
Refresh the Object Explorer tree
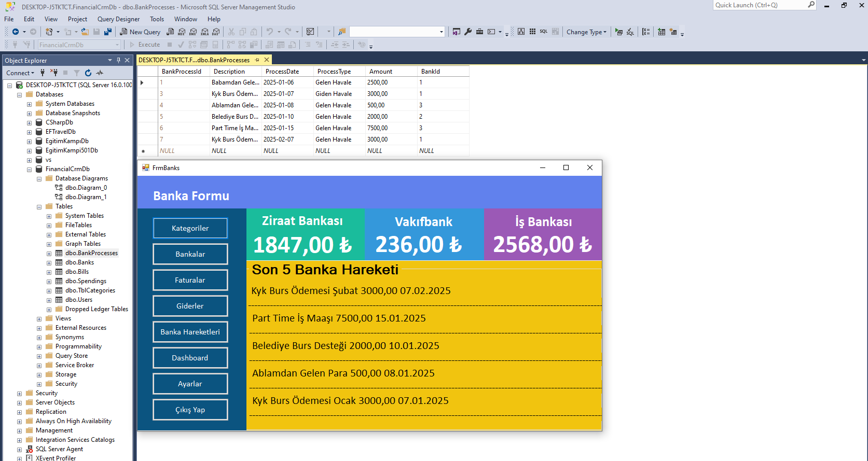[88, 73]
